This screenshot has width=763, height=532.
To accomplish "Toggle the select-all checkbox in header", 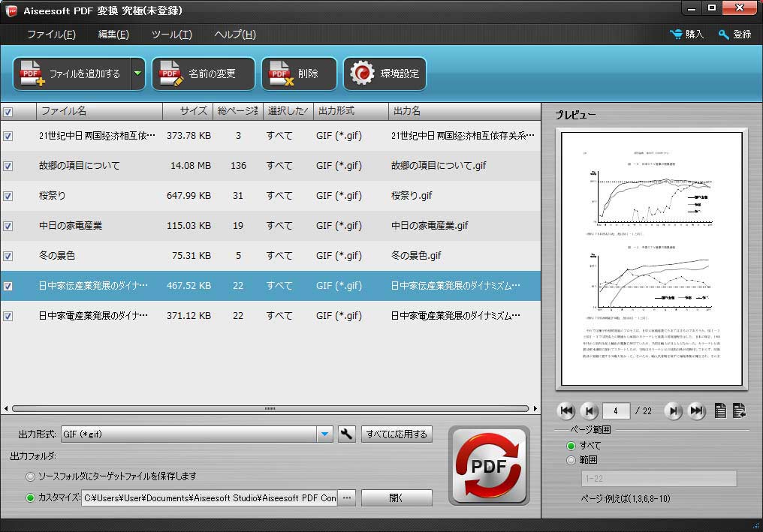I will (x=8, y=112).
